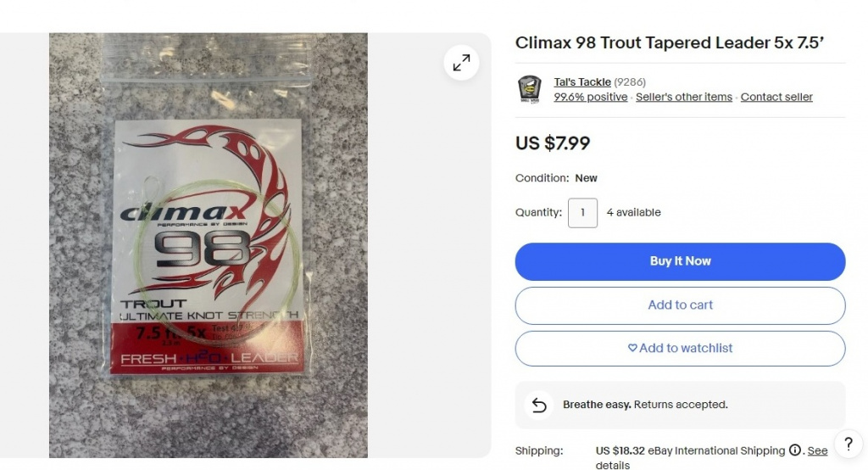Focus the Quantity input field
Viewport: 868px width, 470px height.
coord(582,213)
